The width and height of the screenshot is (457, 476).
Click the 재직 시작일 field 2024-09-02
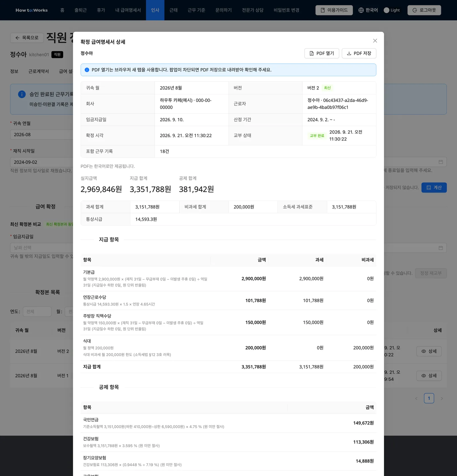(42, 162)
